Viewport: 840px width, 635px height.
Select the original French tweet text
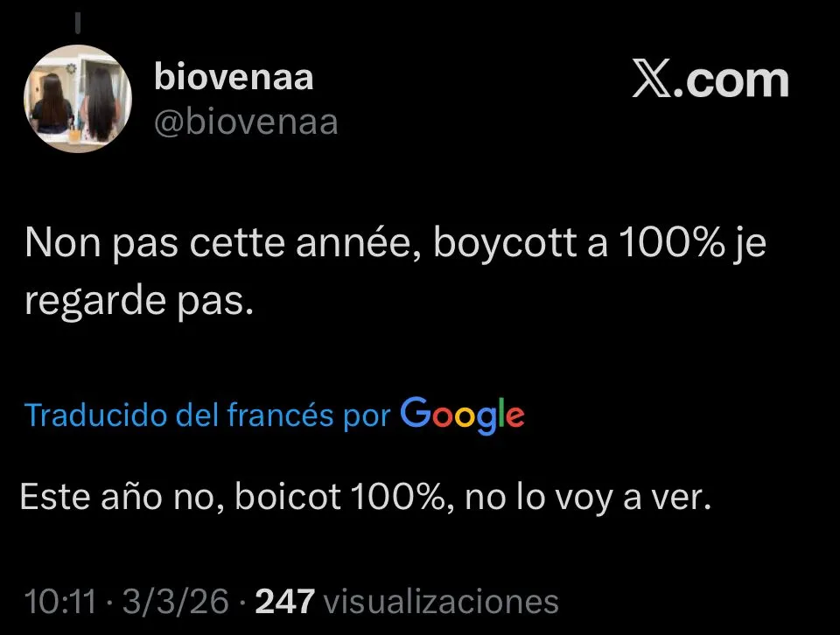(395, 271)
